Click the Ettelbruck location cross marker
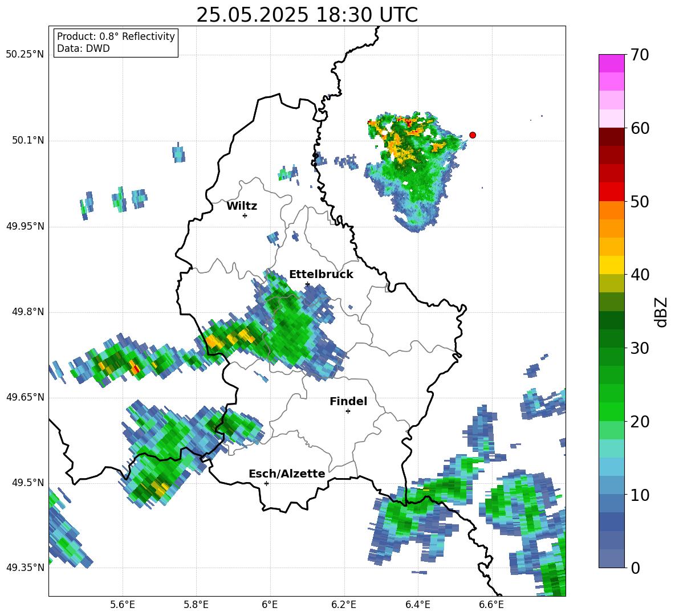This screenshot has height=616, width=675. (x=307, y=284)
